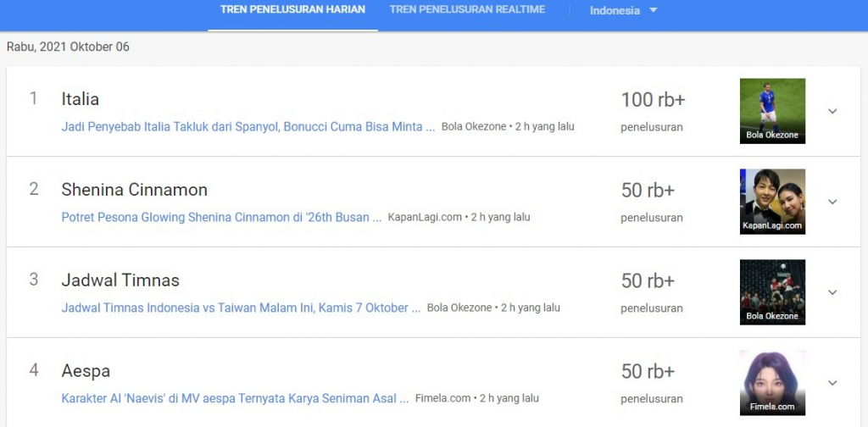Open the Karakter AI 'Naevis' article link

[236, 398]
